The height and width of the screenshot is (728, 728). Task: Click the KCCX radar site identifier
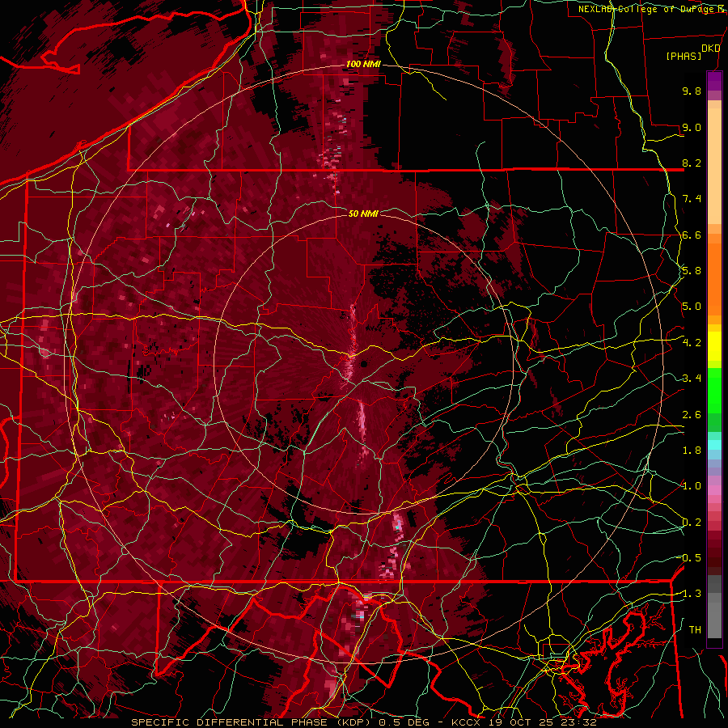point(466,722)
